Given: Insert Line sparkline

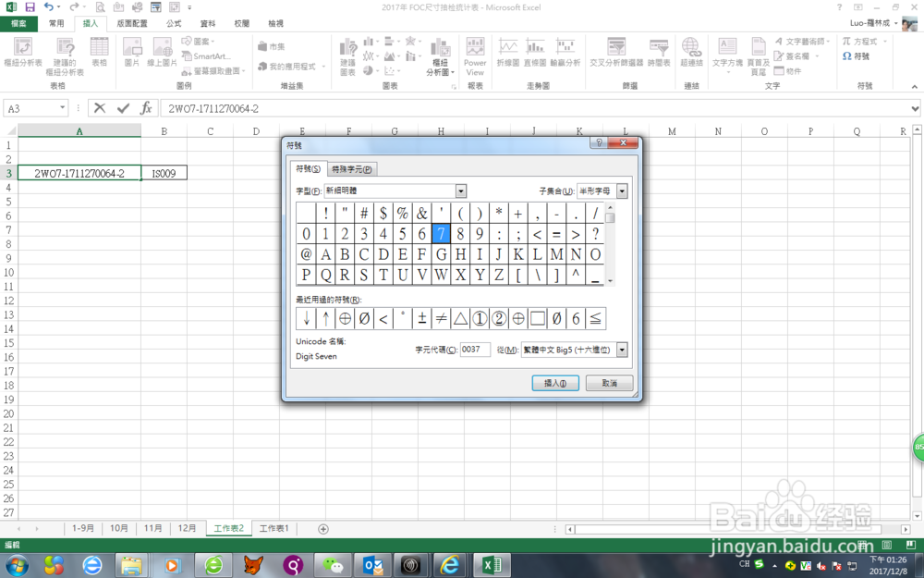Looking at the screenshot, I should (x=508, y=52).
